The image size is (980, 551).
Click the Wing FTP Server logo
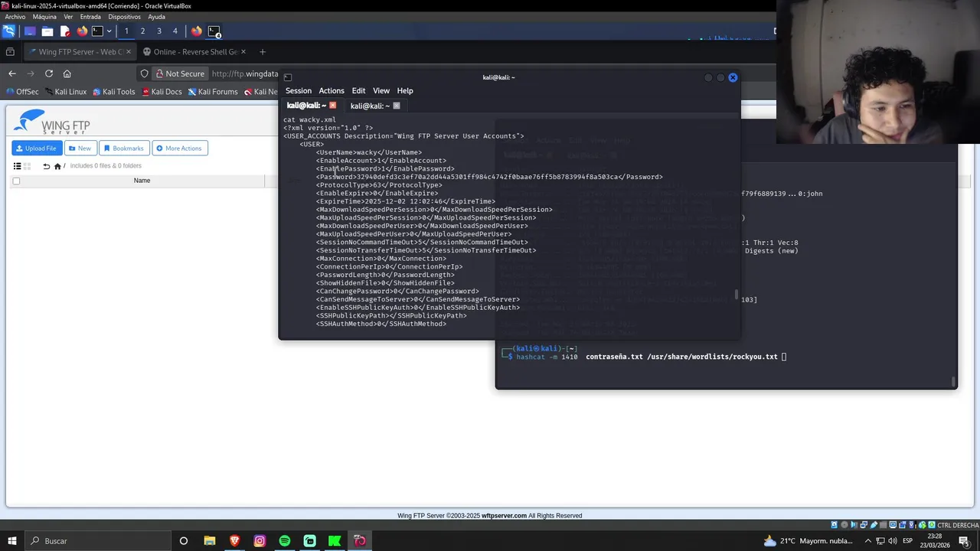pos(52,122)
